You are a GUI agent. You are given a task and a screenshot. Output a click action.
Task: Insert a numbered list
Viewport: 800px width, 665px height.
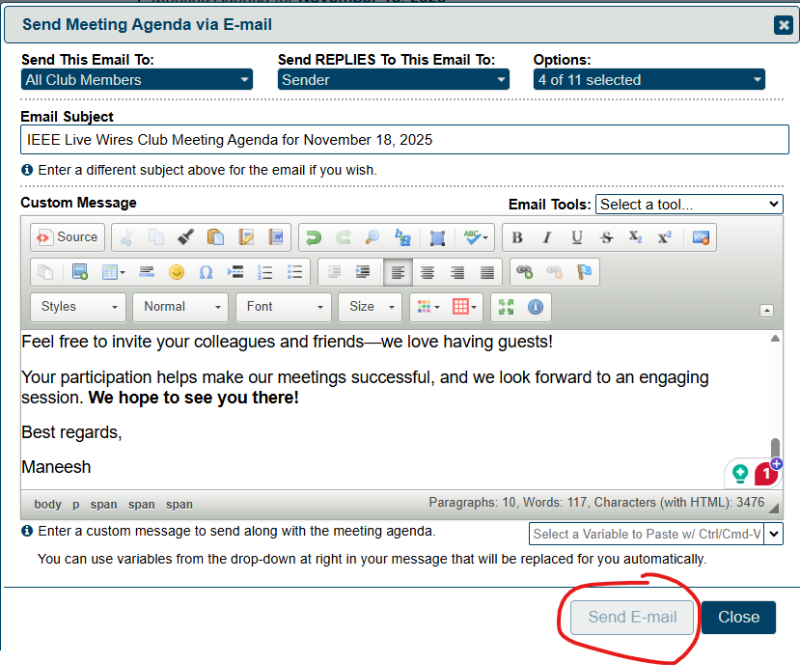[265, 272]
